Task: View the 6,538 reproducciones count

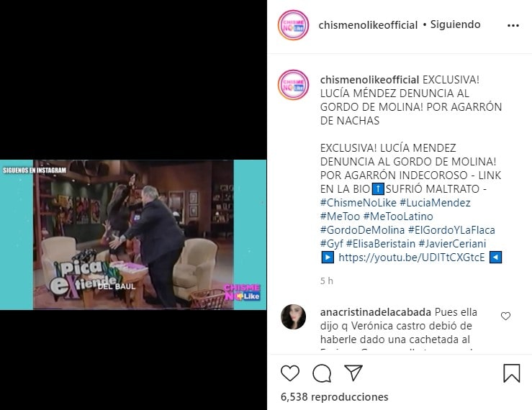Action: click(335, 397)
